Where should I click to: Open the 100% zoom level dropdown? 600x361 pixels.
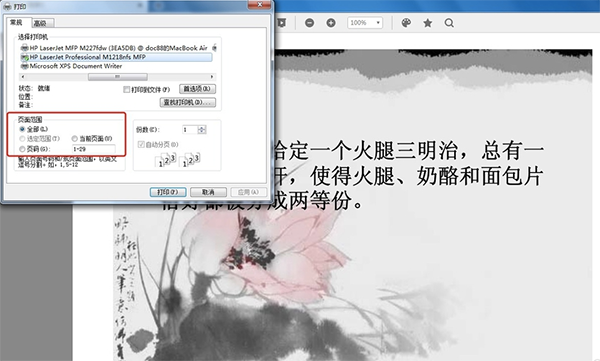coord(365,23)
